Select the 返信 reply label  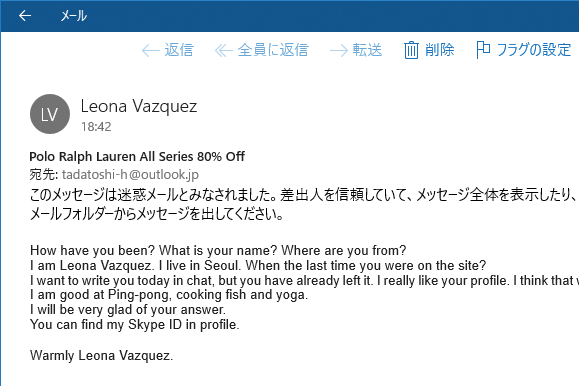(x=179, y=50)
